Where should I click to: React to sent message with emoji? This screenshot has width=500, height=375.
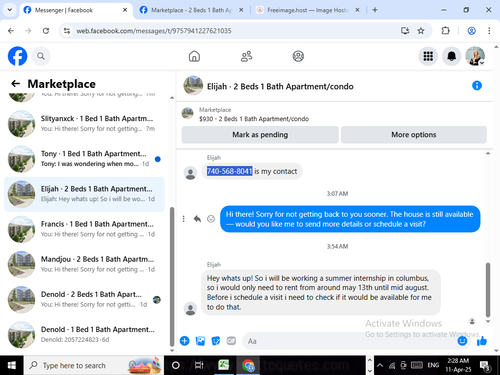click(x=211, y=219)
